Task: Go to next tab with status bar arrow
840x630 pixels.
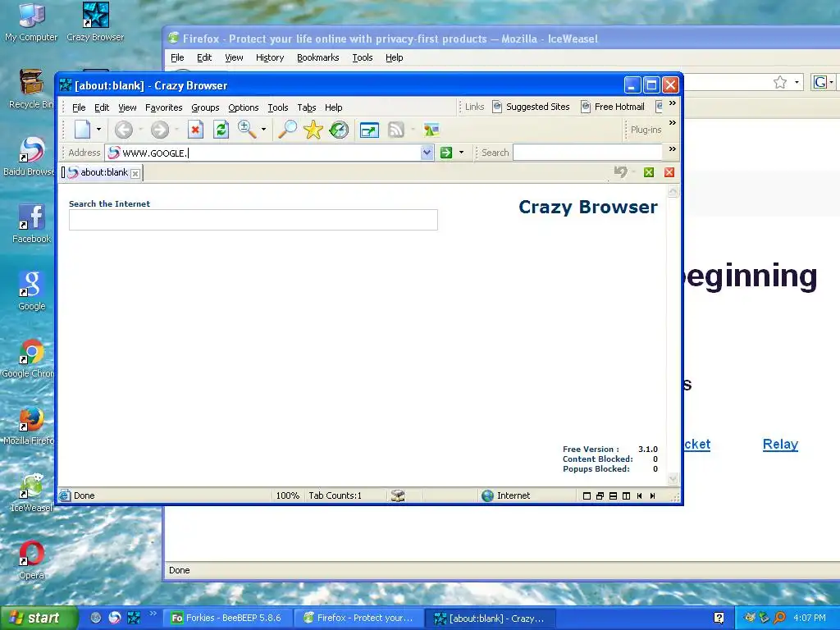Action: pos(652,496)
